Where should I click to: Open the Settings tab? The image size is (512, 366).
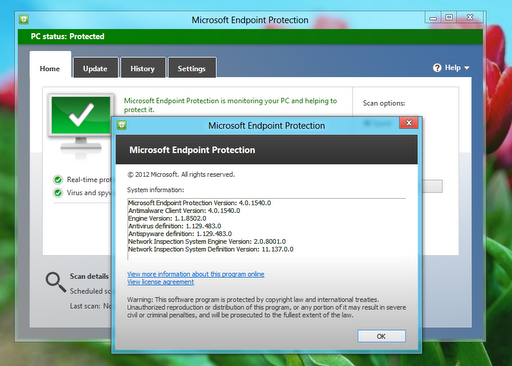(192, 68)
